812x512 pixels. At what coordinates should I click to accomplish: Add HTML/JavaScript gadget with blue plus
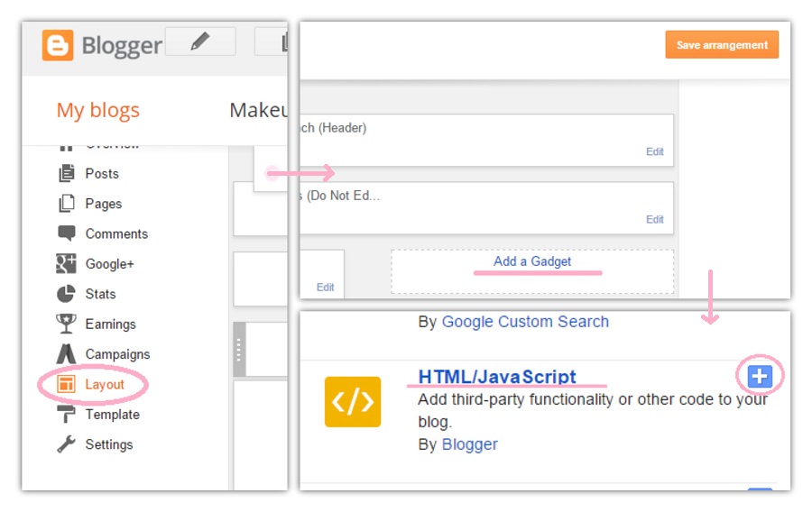click(760, 376)
